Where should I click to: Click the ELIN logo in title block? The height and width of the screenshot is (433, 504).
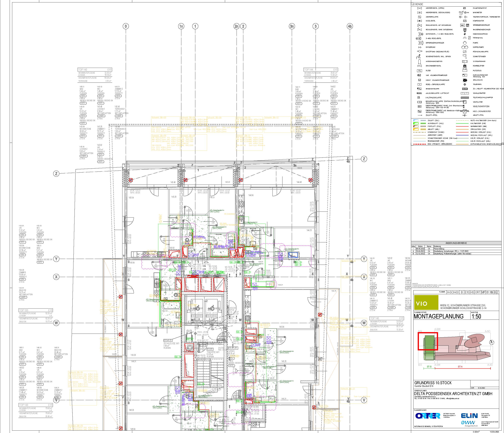coord(470,416)
